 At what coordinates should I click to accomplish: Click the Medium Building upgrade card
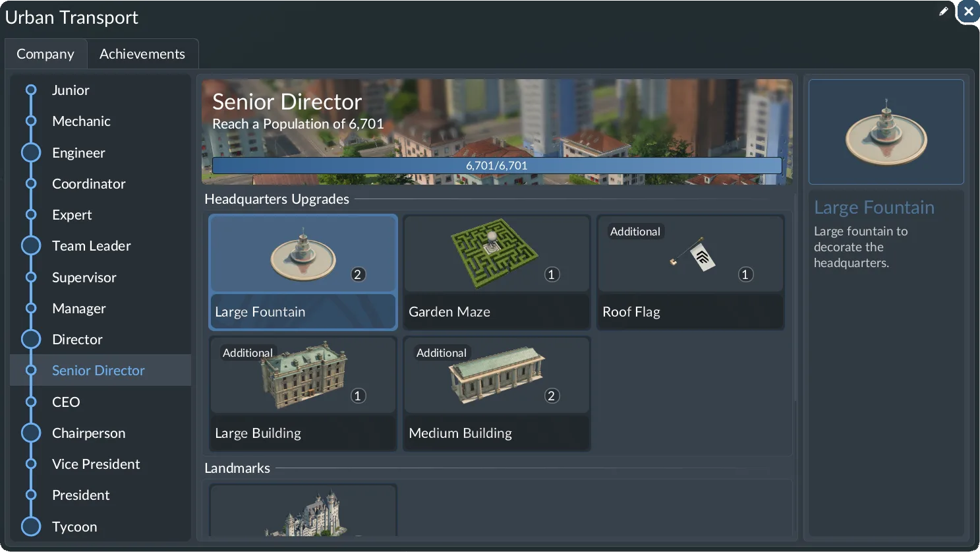(497, 394)
